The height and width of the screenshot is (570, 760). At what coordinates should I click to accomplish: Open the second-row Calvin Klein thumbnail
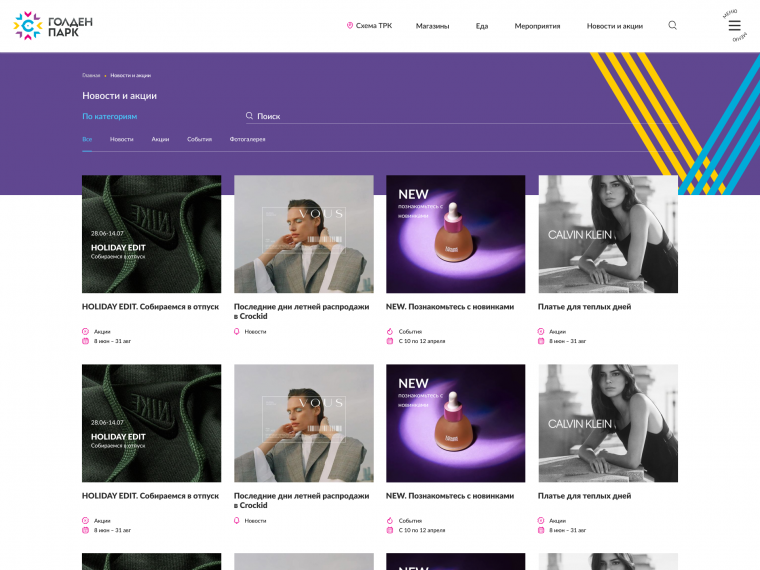tap(608, 423)
